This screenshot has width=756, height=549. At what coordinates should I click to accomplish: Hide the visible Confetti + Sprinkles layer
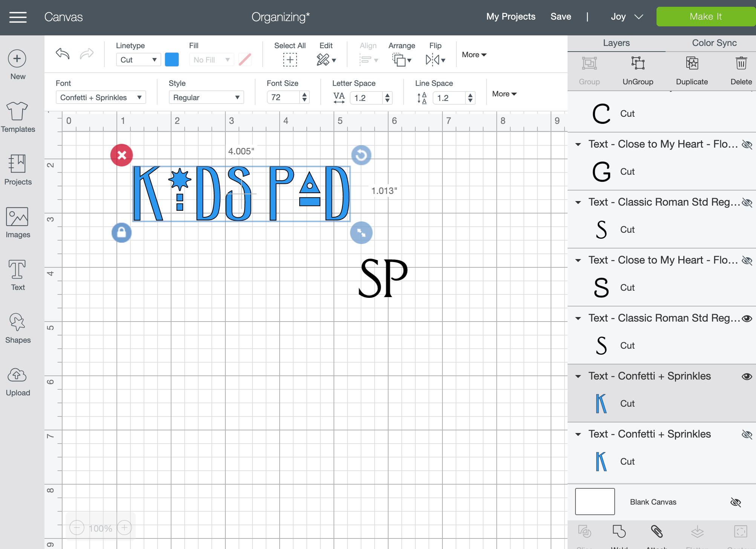(x=747, y=377)
